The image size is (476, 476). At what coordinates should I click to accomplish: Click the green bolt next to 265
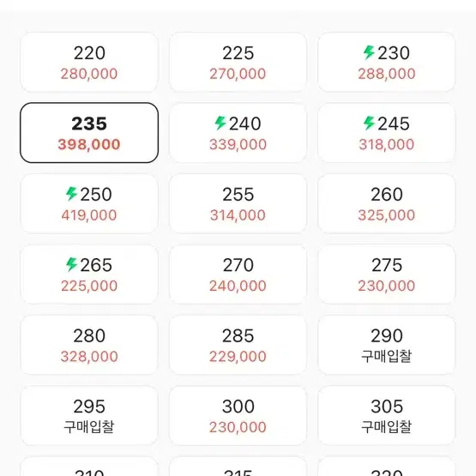pos(72,264)
